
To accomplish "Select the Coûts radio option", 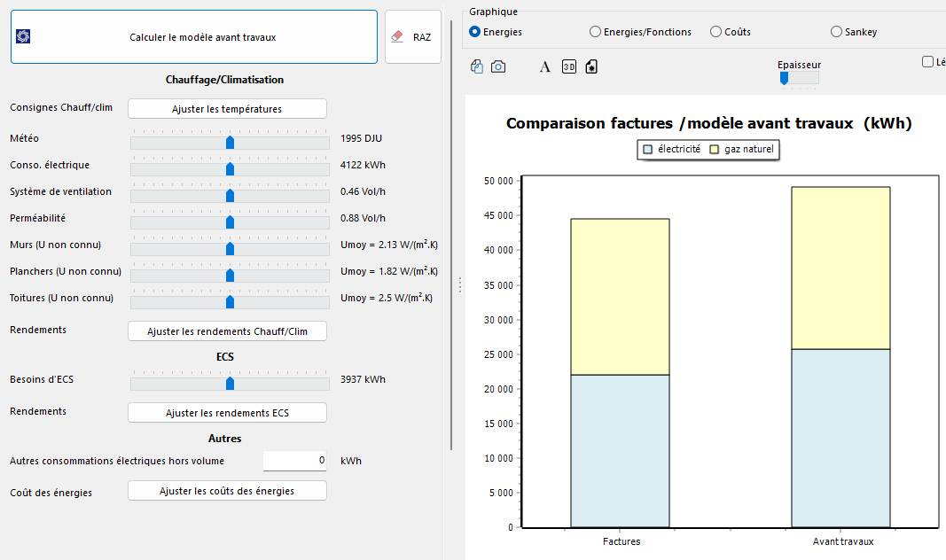I will coord(716,32).
